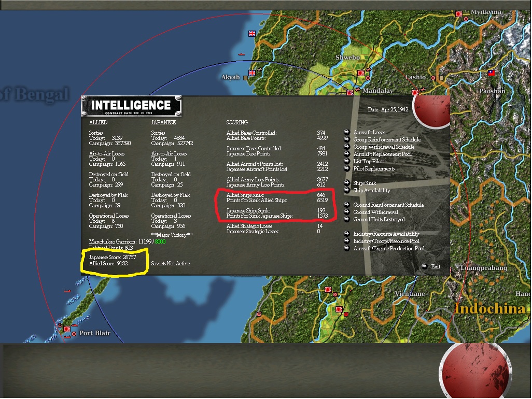This screenshot has height=399, width=532.
Task: Open Industry/Resource Availability screen
Action: point(386,234)
